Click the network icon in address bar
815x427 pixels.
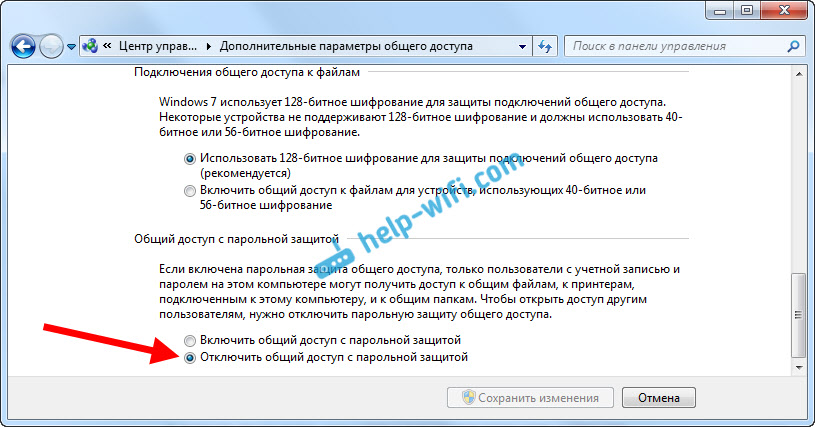tap(91, 46)
